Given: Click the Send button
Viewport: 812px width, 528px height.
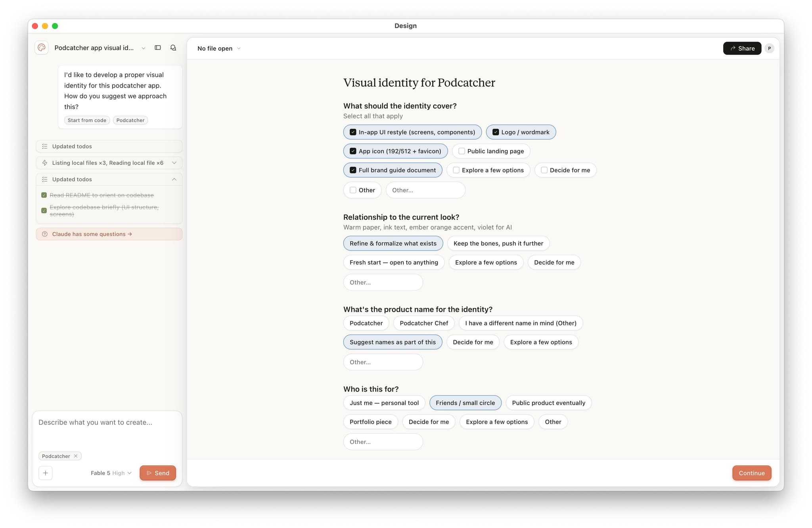Looking at the screenshot, I should (x=158, y=473).
